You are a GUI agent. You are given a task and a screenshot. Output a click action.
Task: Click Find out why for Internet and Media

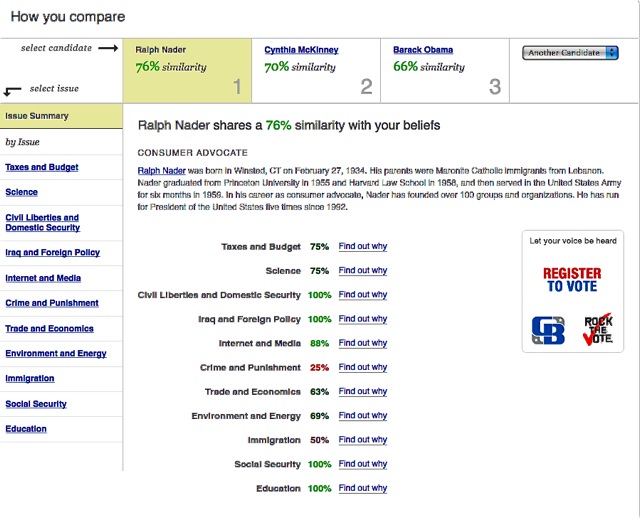coord(362,343)
